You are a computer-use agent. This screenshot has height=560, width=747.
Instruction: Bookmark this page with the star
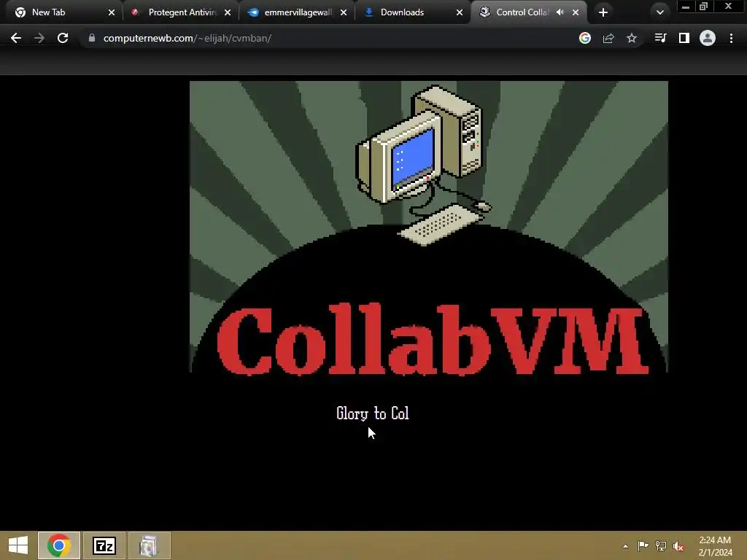(632, 38)
